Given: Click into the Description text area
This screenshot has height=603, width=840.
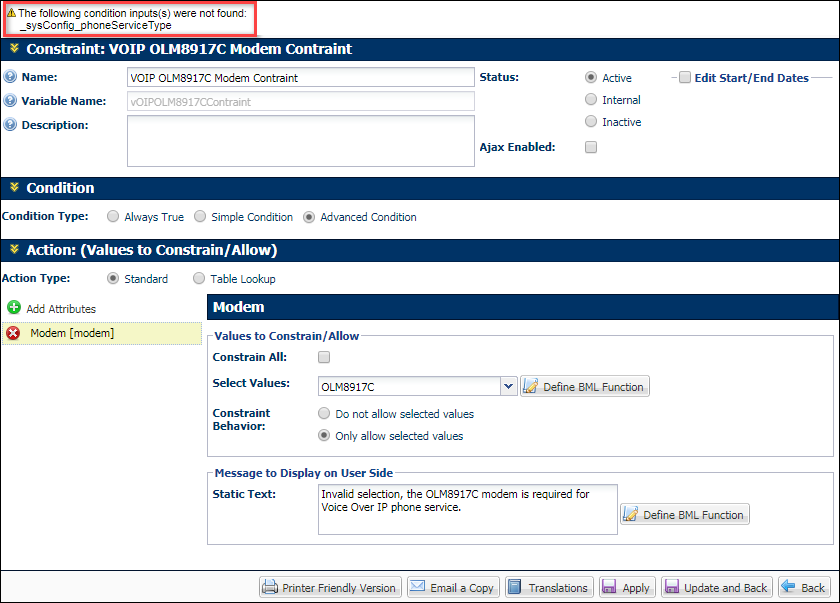Looking at the screenshot, I should [301, 141].
